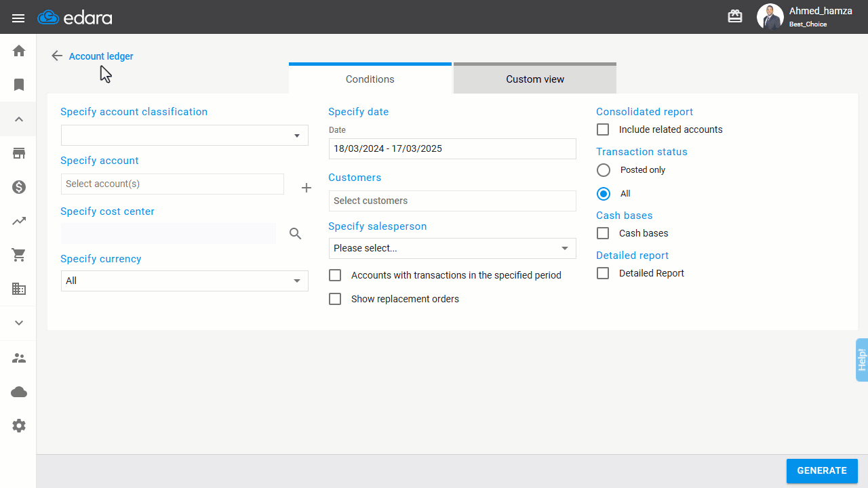Screen dimensions: 868x488
Task: Open the gift card icon in header
Action: point(735,16)
